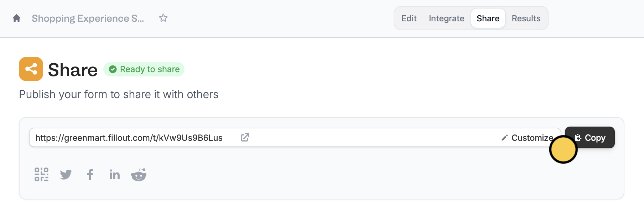Image resolution: width=644 pixels, height=213 pixels.
Task: Click the orange Share icon
Action: pos(31,69)
